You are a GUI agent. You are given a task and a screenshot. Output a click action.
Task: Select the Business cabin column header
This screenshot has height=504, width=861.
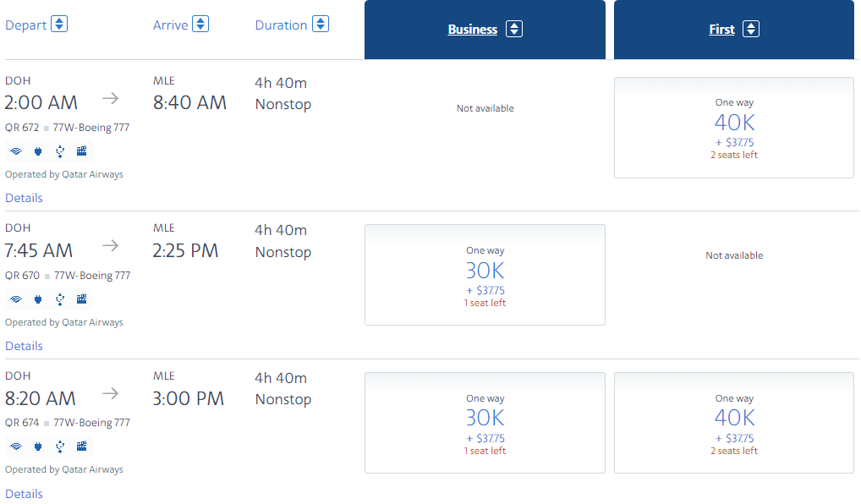point(472,30)
